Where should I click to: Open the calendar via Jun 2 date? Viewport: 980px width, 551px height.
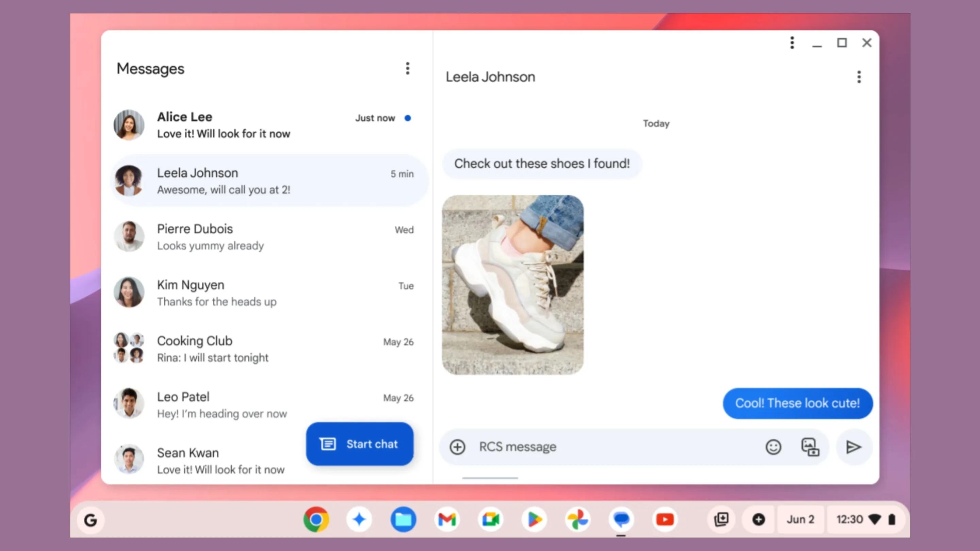pyautogui.click(x=800, y=519)
